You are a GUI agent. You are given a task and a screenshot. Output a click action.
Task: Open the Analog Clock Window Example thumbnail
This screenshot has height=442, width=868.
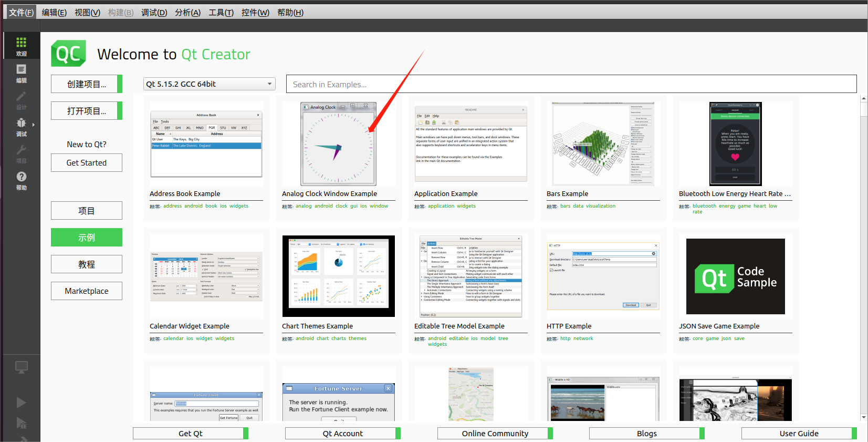(x=339, y=144)
